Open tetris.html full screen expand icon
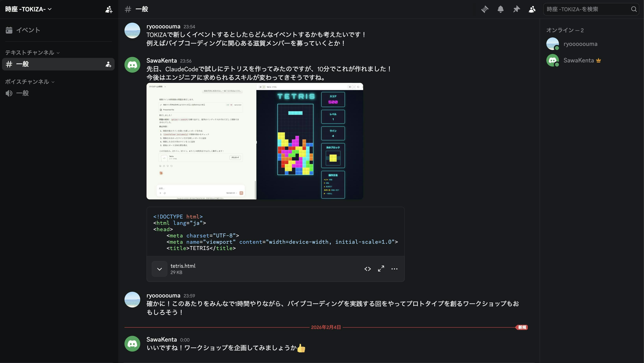Screen dimensions: 644x363 click(381, 269)
